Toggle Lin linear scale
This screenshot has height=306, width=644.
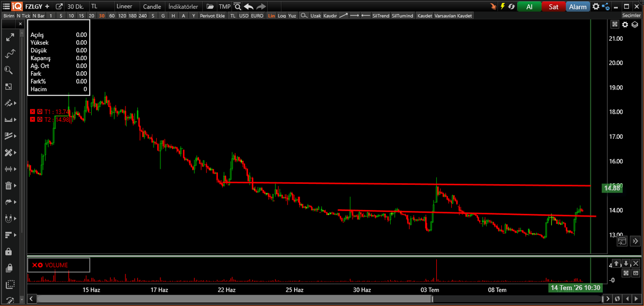(272, 16)
